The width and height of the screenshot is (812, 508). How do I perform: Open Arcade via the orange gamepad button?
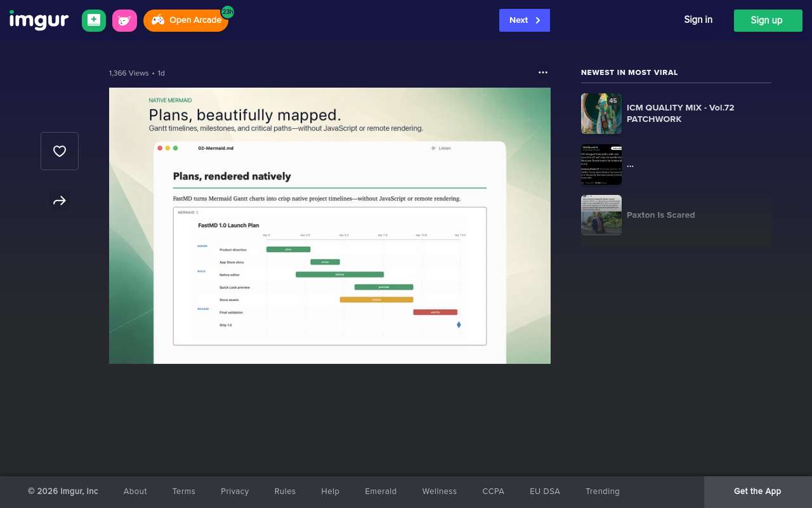[185, 20]
